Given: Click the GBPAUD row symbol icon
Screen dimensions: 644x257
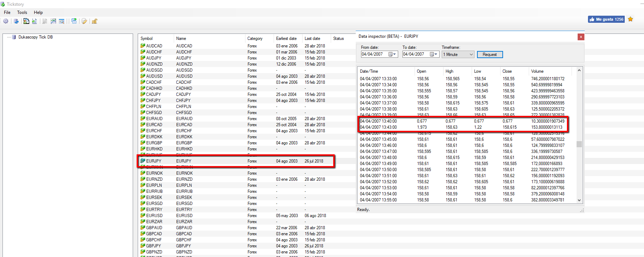Looking at the screenshot, I should click(x=143, y=227).
